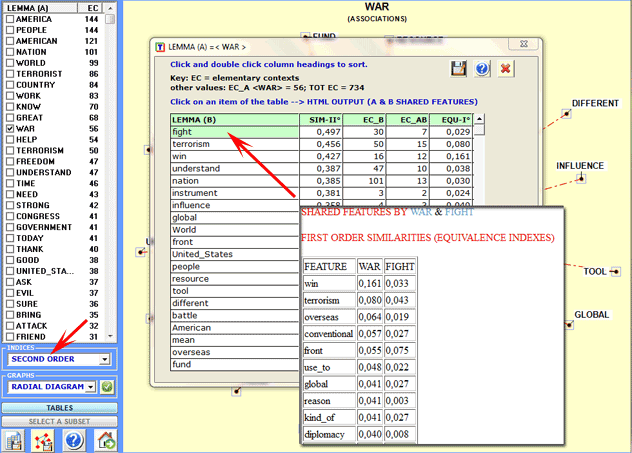Select the 'United_States' row in the table

(234, 254)
